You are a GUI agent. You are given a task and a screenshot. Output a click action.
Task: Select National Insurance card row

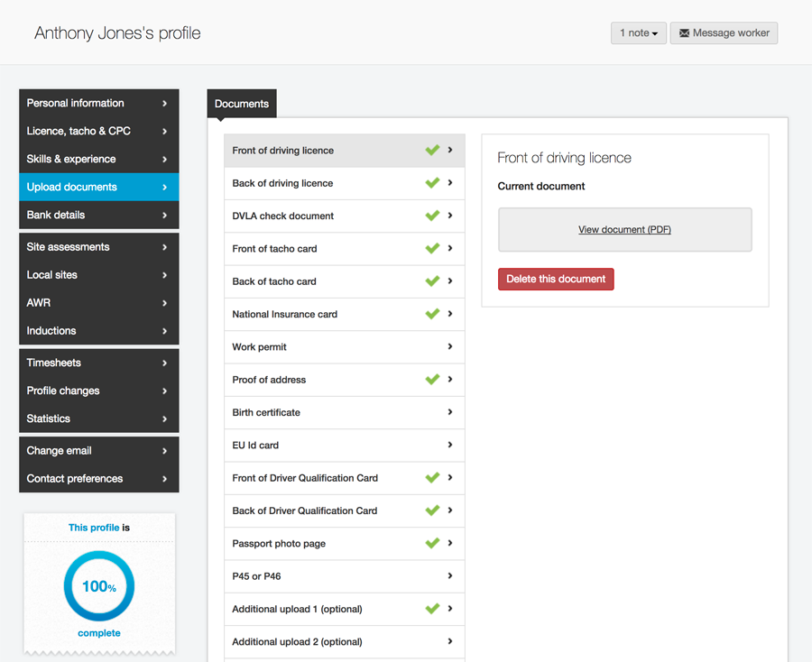pos(345,314)
